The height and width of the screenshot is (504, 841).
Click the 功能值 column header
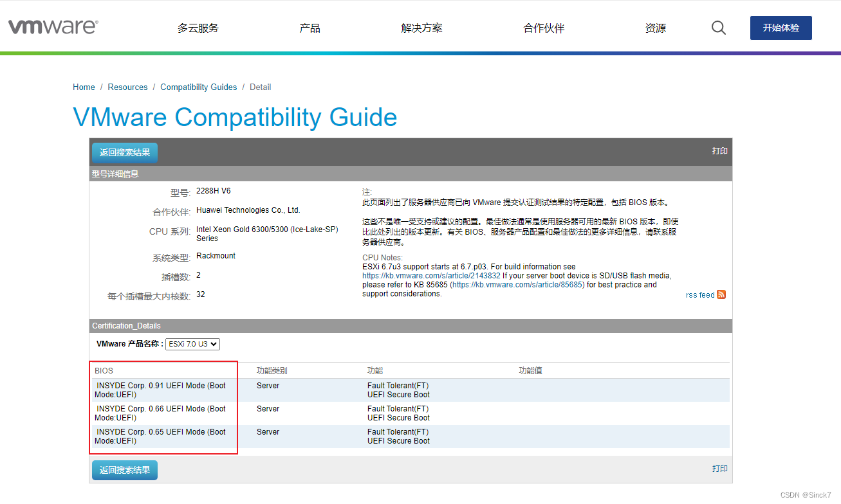530,371
